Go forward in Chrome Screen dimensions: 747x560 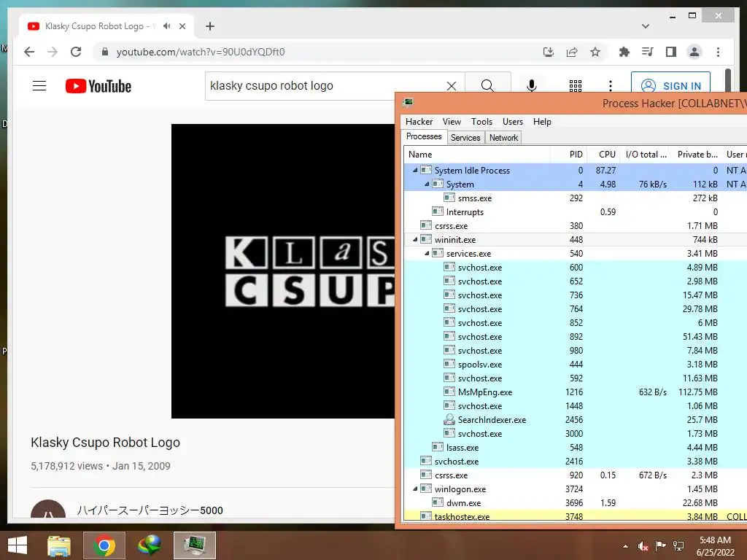(53, 52)
